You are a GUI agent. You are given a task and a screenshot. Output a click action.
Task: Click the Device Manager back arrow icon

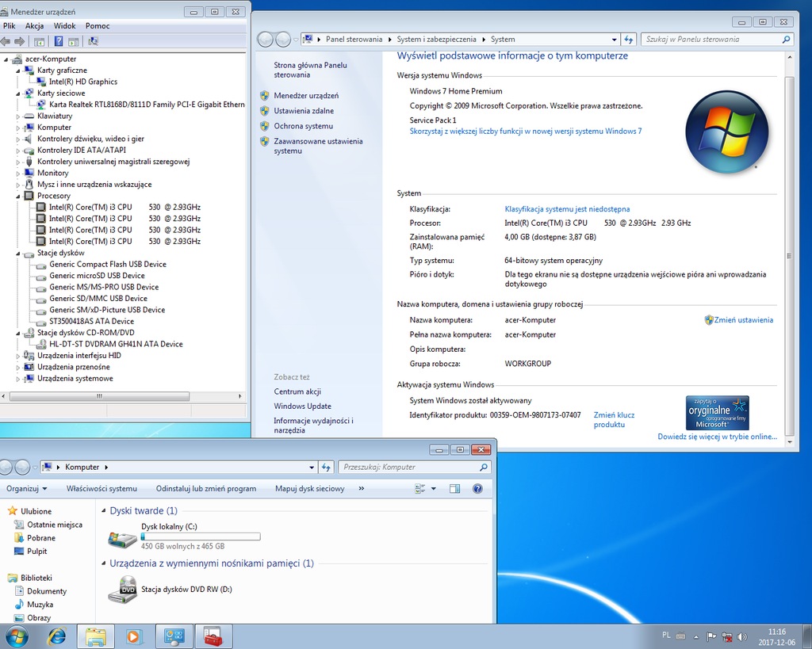6,41
